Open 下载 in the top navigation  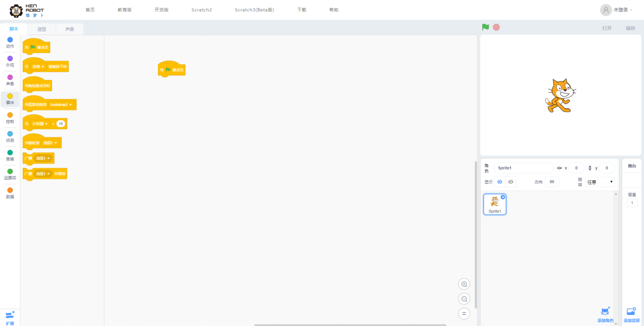tap(302, 10)
